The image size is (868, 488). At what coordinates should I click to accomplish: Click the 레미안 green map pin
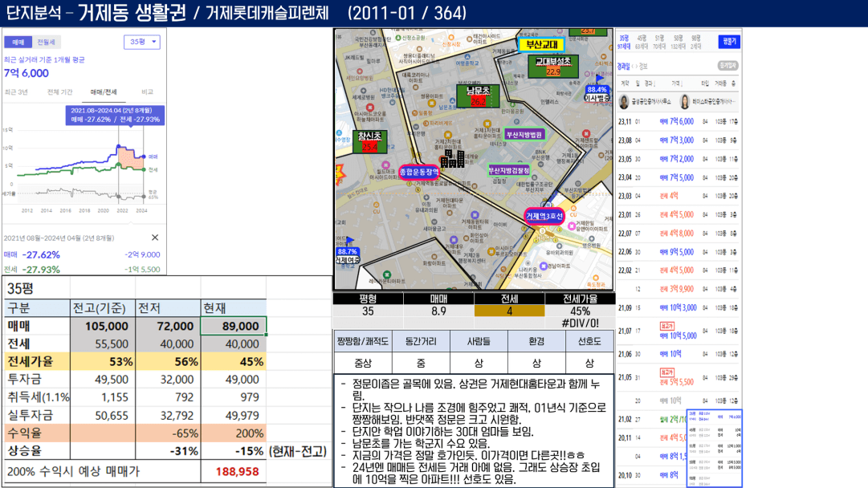pyautogui.click(x=388, y=274)
